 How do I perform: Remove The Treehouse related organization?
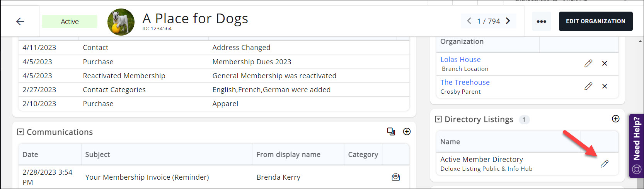[x=605, y=86]
